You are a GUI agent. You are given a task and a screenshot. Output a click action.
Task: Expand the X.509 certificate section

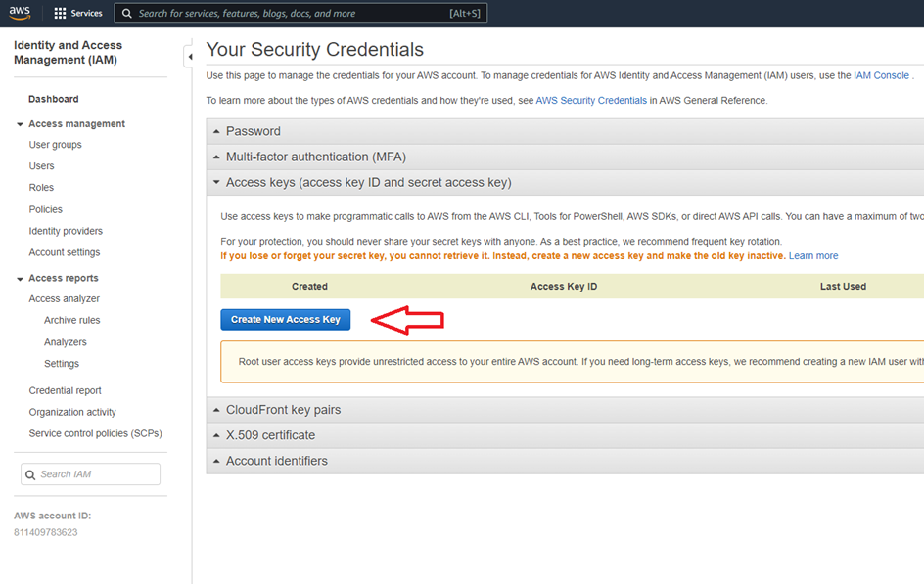point(270,435)
